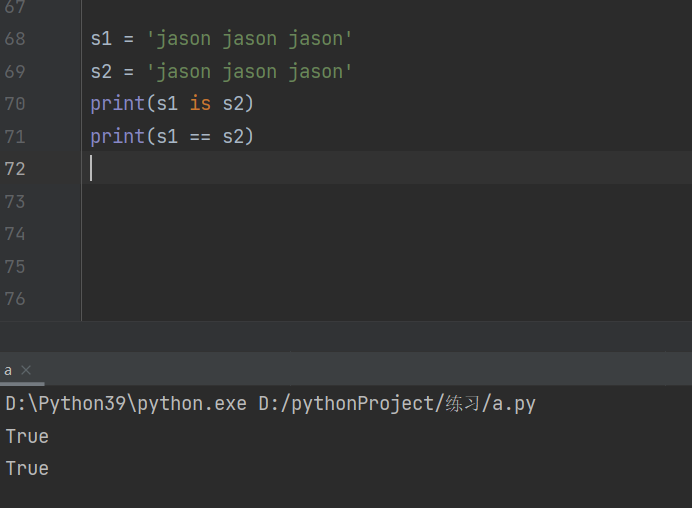The height and width of the screenshot is (508, 692).
Task: Click the D:\Python39\python.exe interpreter path
Action: click(x=126, y=404)
